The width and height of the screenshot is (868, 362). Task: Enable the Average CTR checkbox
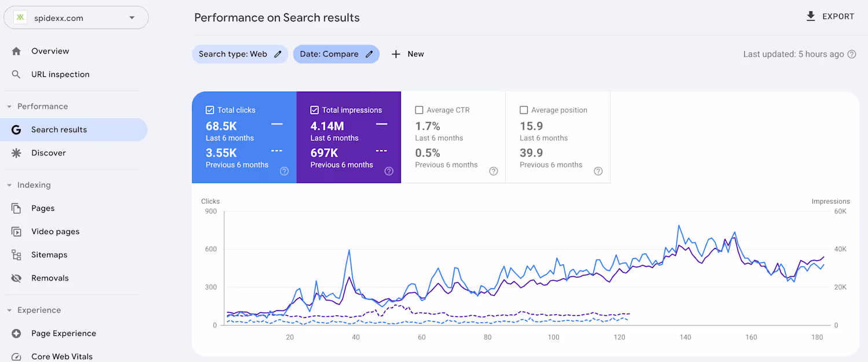point(419,110)
